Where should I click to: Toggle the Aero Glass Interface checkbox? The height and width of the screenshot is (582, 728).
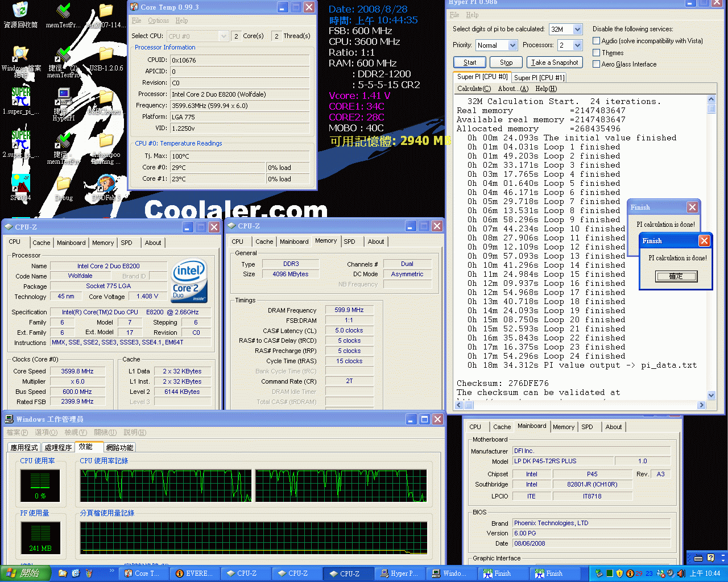tap(596, 64)
